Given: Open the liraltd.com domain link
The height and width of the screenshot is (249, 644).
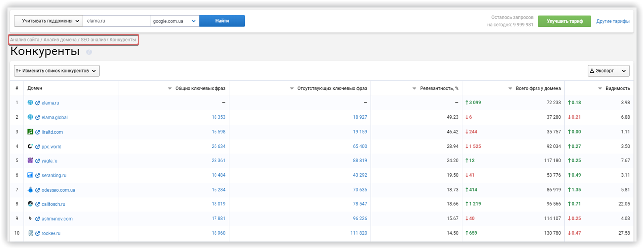Looking at the screenshot, I should click(x=53, y=132).
